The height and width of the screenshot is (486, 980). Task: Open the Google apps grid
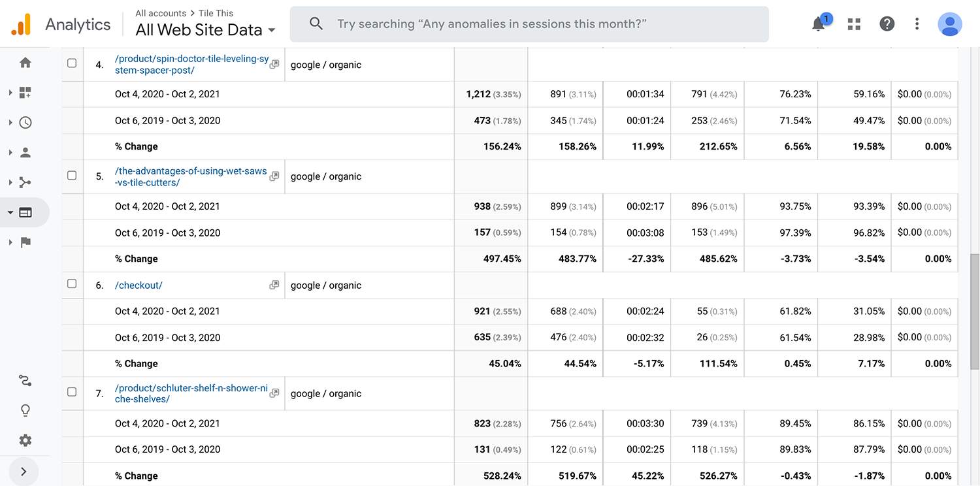click(x=853, y=24)
